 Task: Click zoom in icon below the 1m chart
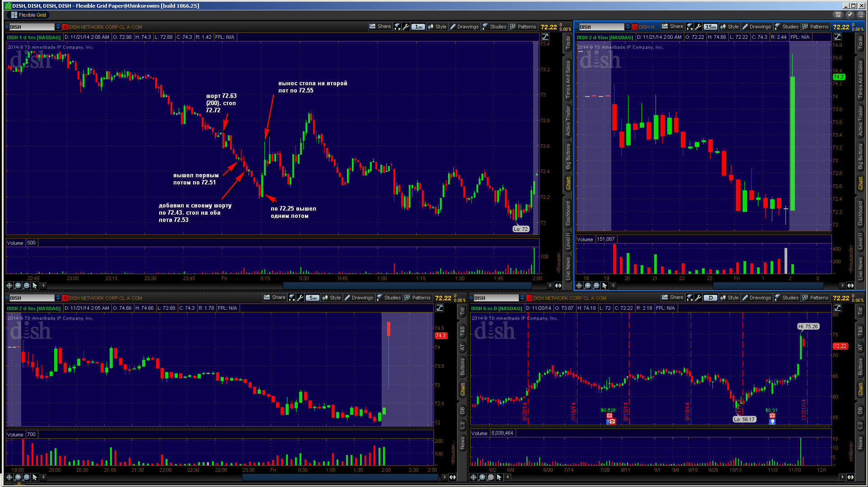point(18,285)
